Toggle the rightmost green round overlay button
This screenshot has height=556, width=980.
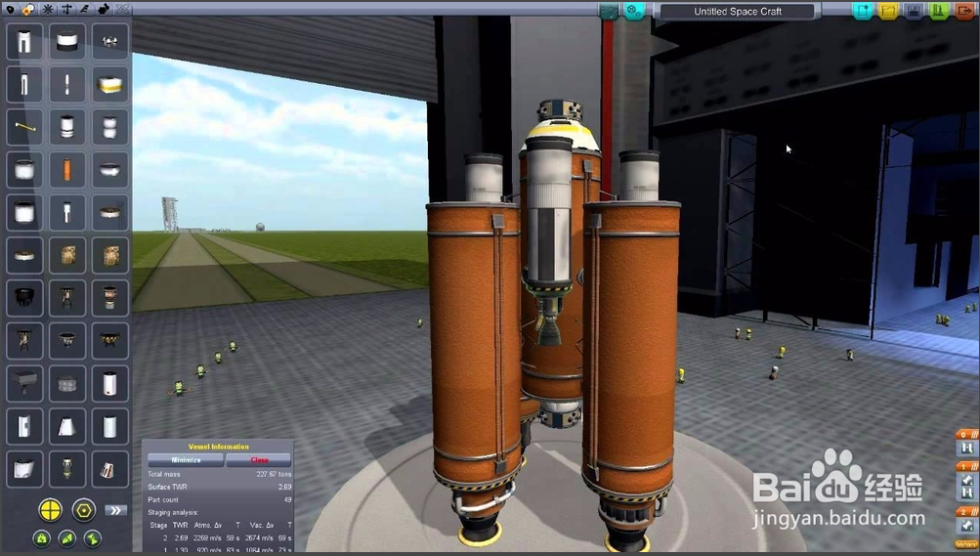93,537
